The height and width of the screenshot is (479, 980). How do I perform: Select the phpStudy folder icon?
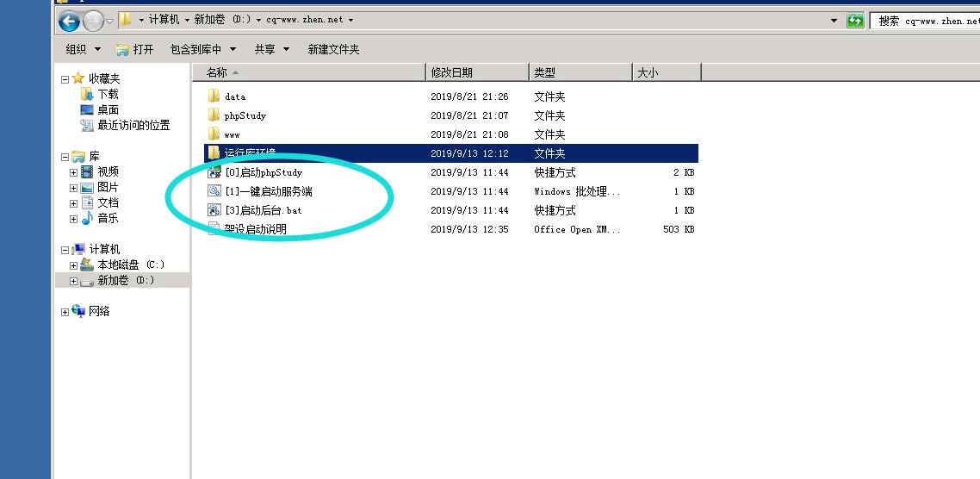(x=214, y=115)
